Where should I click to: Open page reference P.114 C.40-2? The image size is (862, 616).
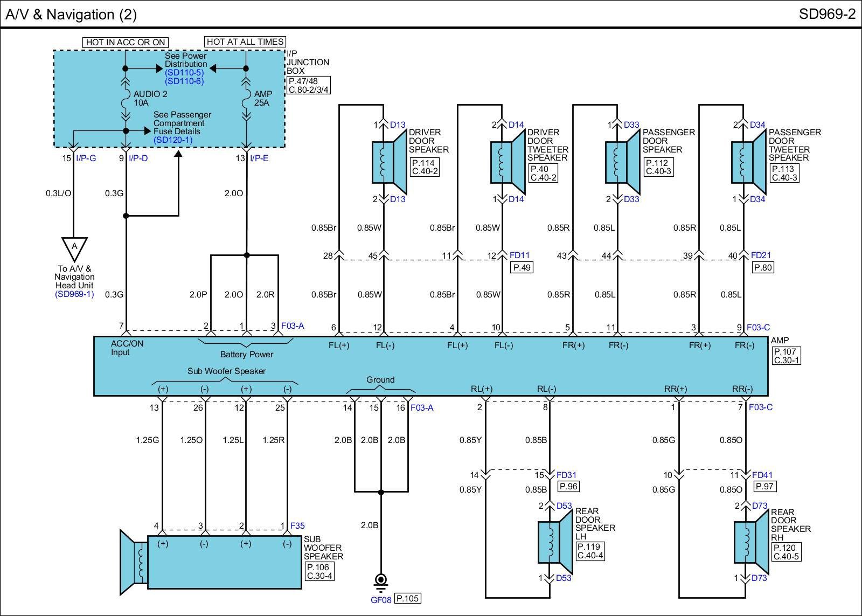click(x=425, y=168)
